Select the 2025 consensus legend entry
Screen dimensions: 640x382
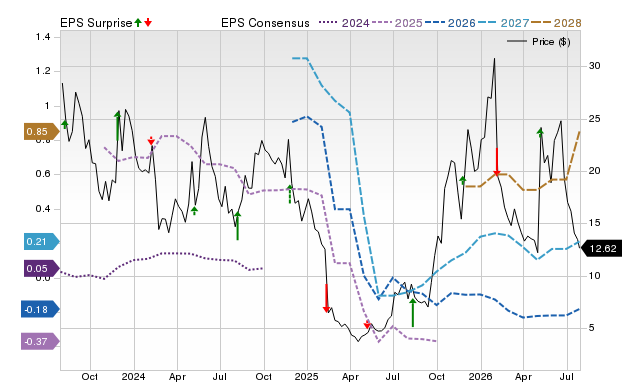pyautogui.click(x=397, y=23)
